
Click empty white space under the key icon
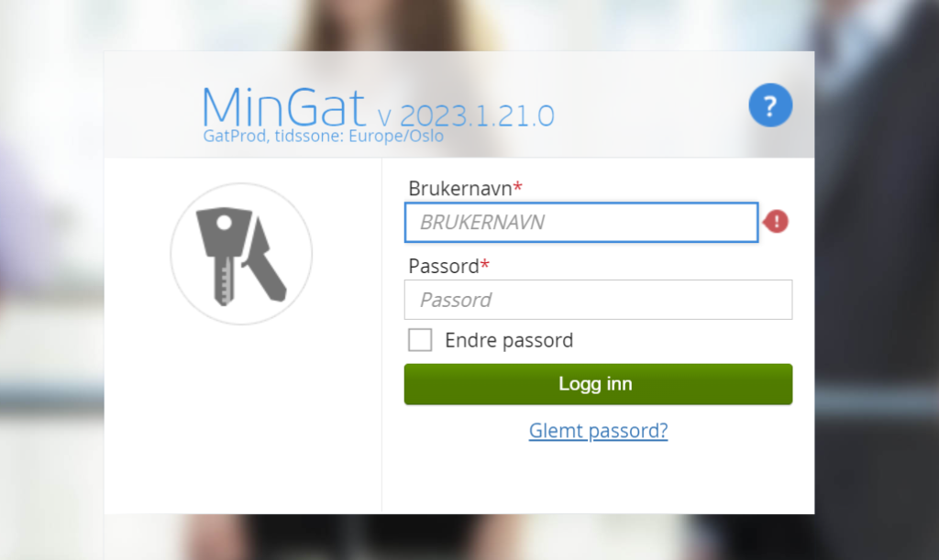point(242,419)
